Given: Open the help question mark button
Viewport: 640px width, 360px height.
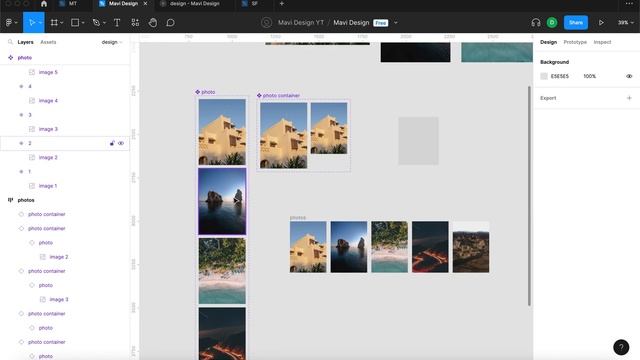Looking at the screenshot, I should 621,347.
